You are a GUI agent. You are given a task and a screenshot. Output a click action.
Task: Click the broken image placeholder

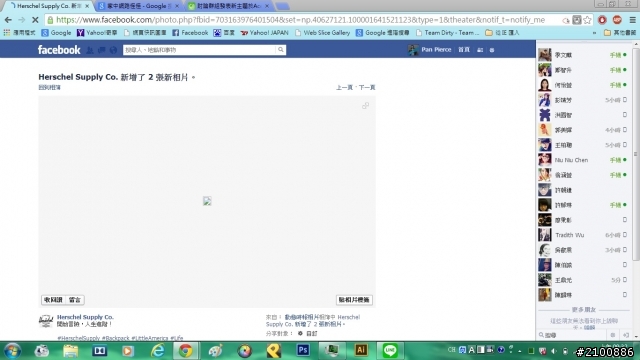(207, 201)
